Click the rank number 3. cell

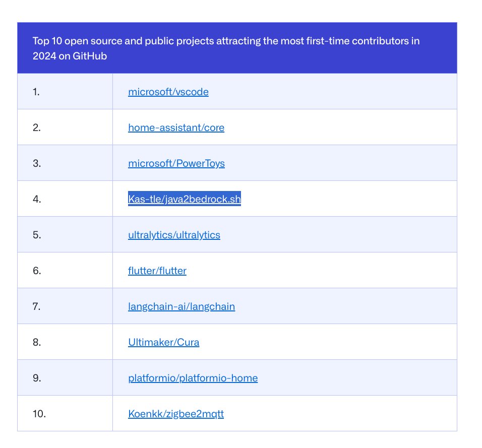tap(65, 163)
